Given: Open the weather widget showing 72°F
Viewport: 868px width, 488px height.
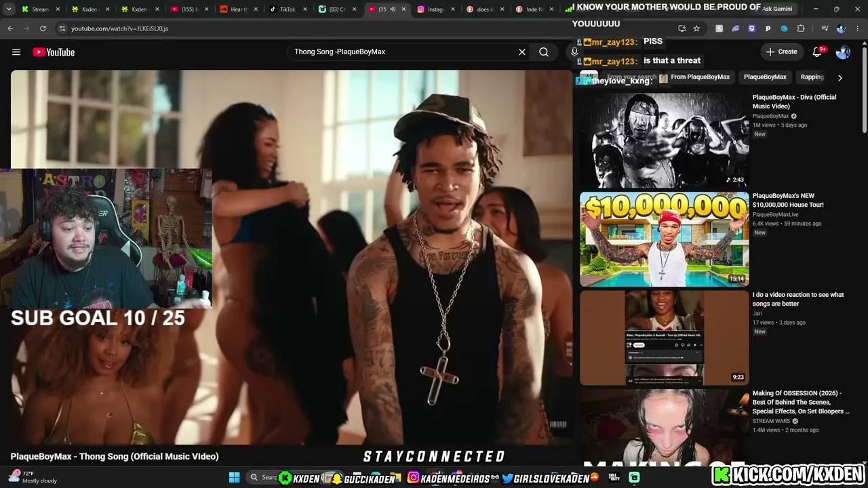Looking at the screenshot, I should [x=33, y=477].
